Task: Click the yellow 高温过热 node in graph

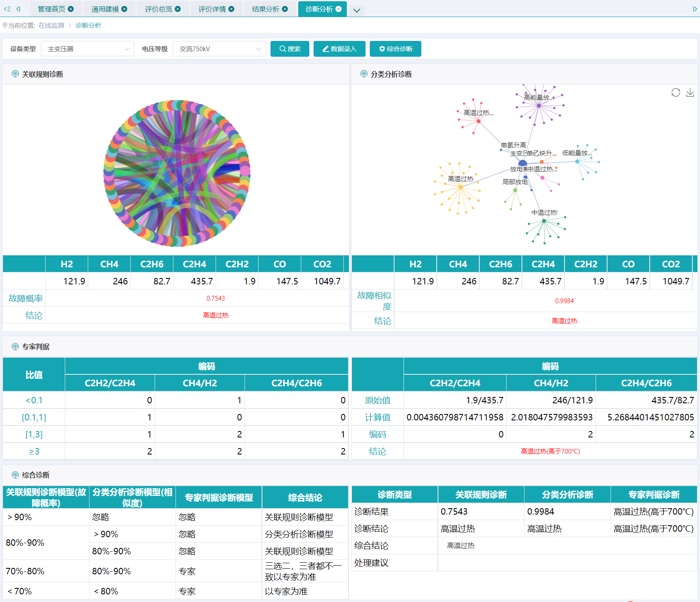Action: (461, 187)
